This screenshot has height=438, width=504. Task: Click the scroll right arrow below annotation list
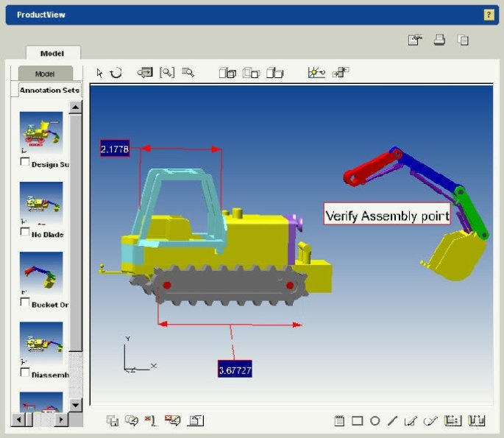(x=61, y=420)
